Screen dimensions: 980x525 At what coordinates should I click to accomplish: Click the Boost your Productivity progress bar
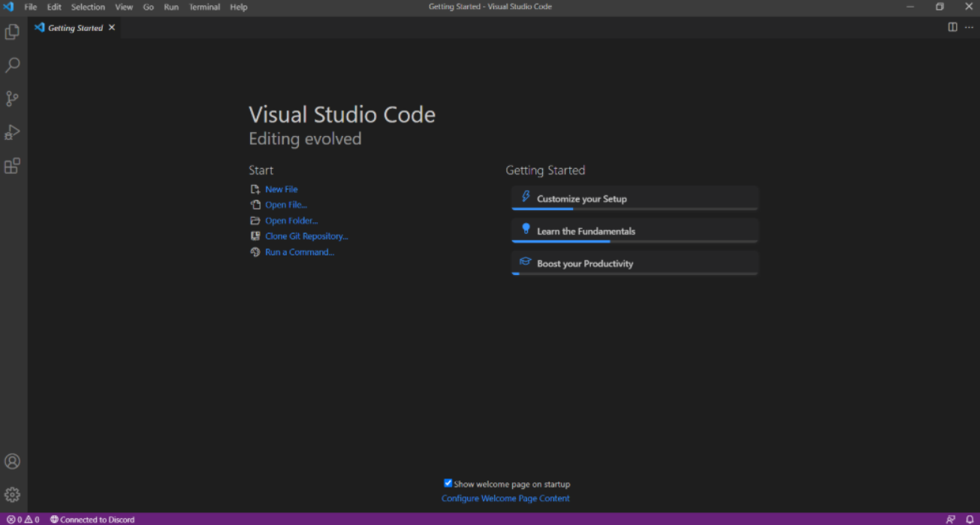click(635, 273)
